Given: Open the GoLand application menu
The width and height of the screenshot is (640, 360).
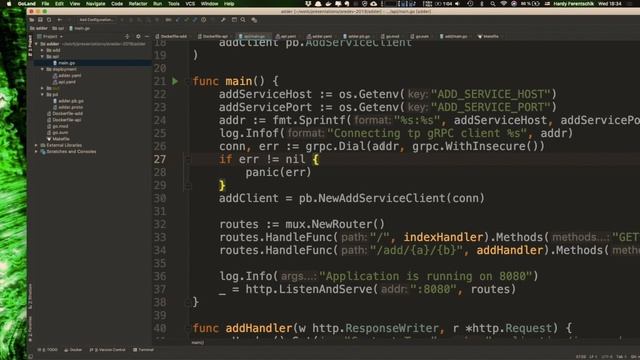Looking at the screenshot, I should (x=27, y=4).
